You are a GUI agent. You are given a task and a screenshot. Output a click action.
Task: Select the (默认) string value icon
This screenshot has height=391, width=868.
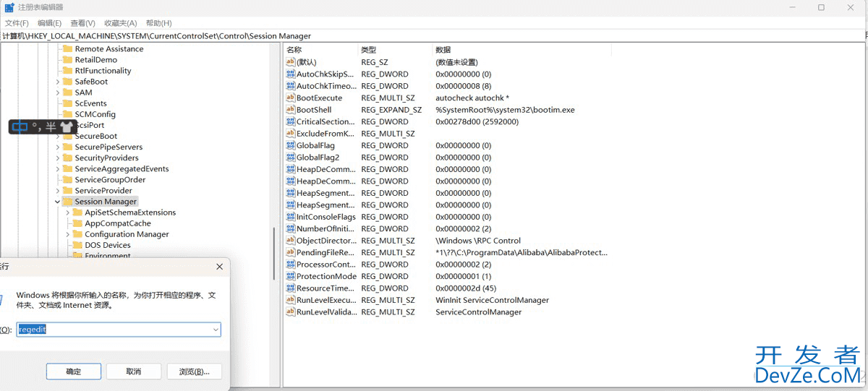coord(291,62)
